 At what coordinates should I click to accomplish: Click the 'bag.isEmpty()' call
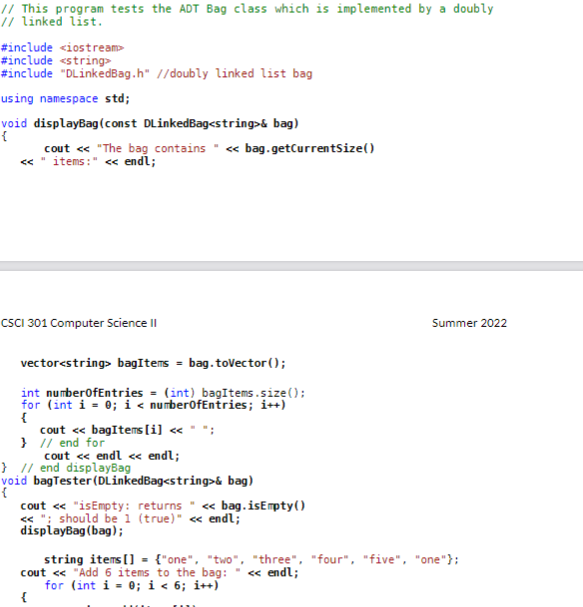[263, 506]
